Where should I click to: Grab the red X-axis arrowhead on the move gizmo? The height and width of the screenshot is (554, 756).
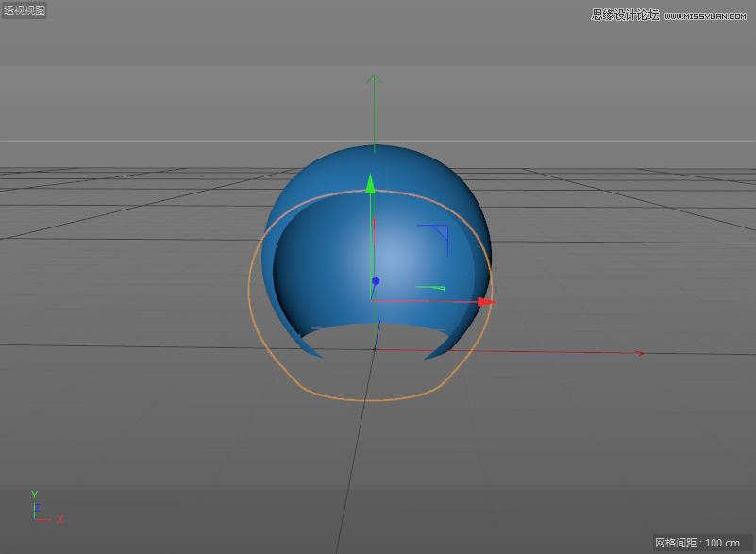coord(485,302)
